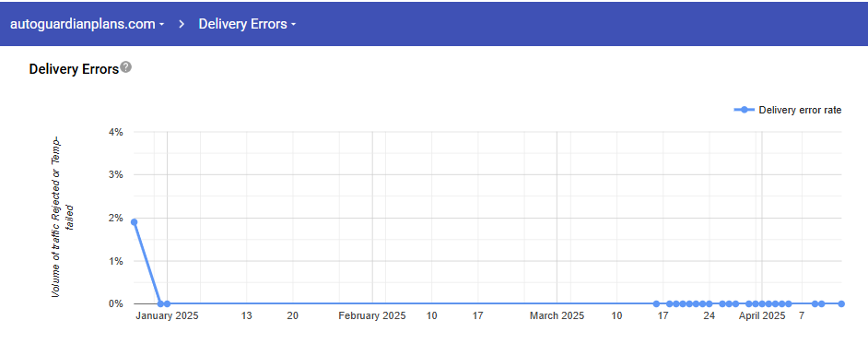The height and width of the screenshot is (356, 868).
Task: Click the second zero-value point in early January
Action: coord(167,303)
